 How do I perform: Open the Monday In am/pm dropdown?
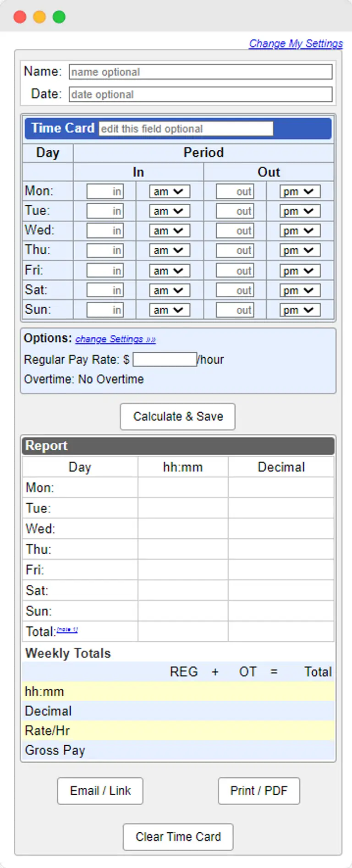click(x=169, y=191)
